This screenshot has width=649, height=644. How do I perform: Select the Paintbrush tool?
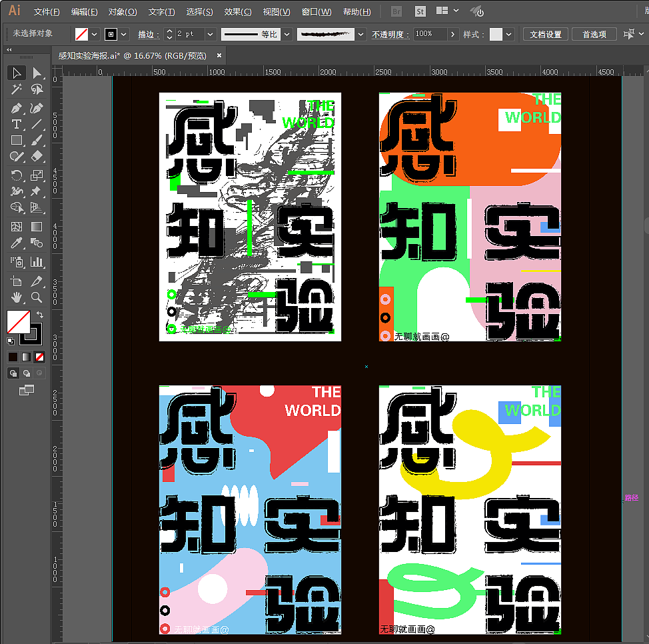pos(37,141)
